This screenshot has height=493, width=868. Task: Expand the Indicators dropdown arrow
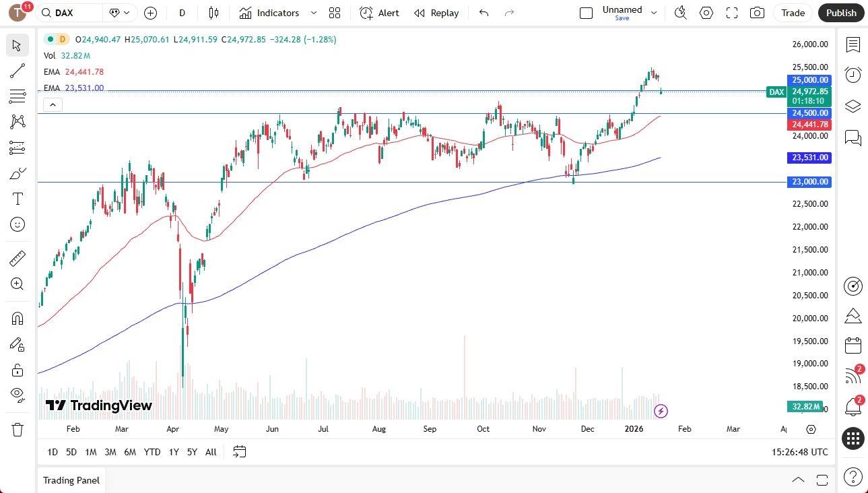313,13
